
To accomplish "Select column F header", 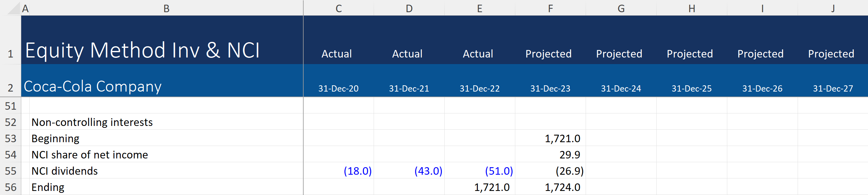I will click(550, 8).
